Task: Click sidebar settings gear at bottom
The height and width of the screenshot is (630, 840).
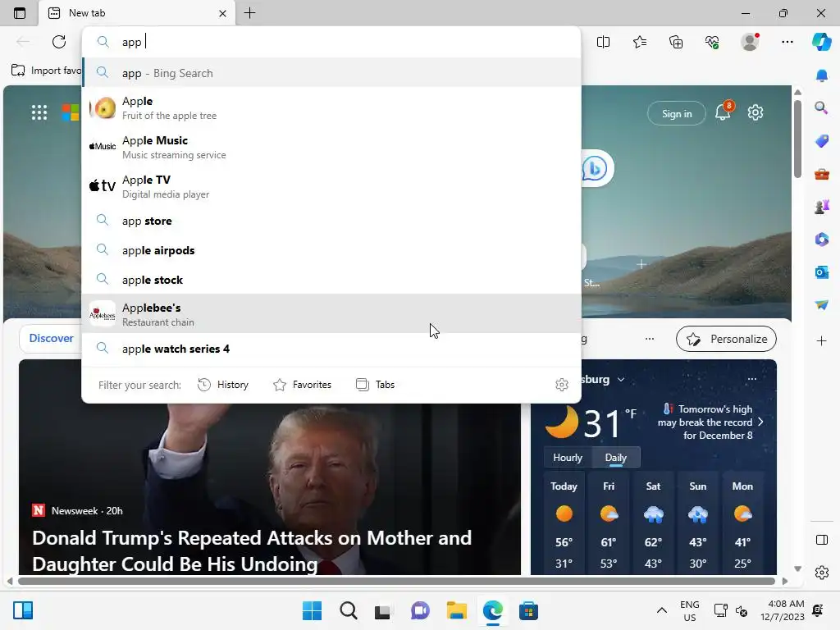Action: (822, 573)
